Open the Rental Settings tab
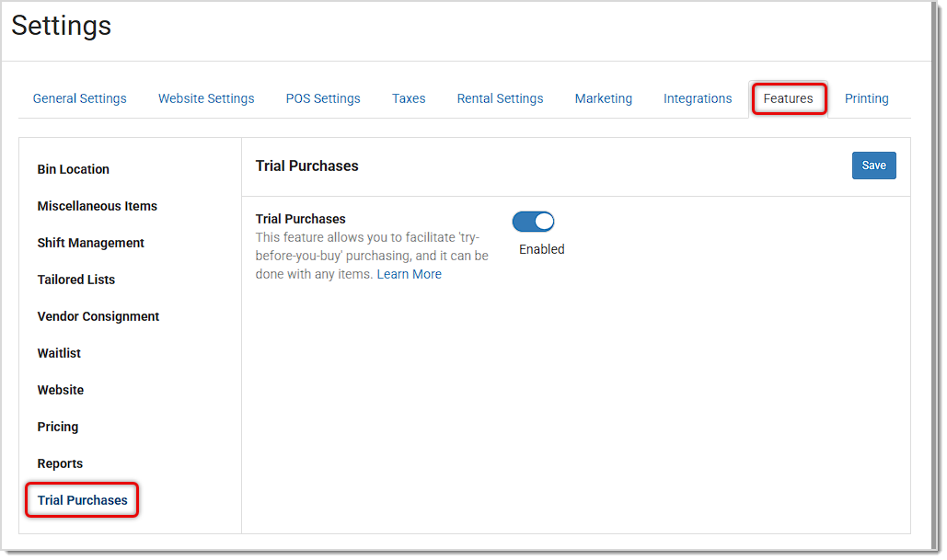This screenshot has width=947, height=560. point(500,98)
